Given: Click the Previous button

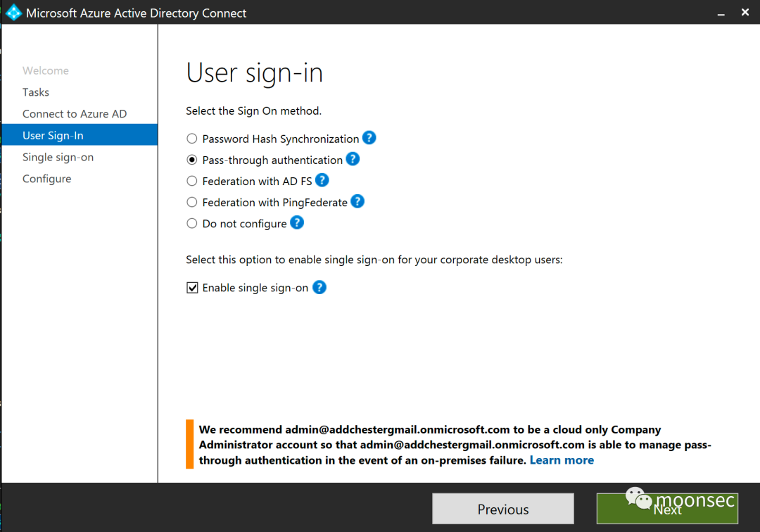Looking at the screenshot, I should coord(503,509).
